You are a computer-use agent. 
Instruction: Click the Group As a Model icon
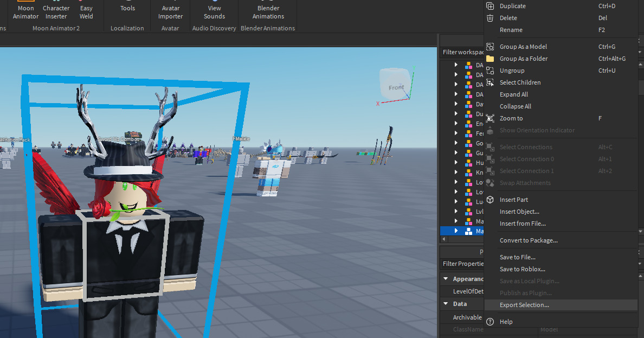coord(490,47)
